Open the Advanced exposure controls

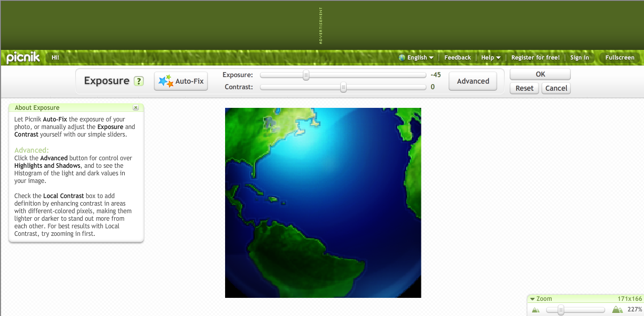473,81
